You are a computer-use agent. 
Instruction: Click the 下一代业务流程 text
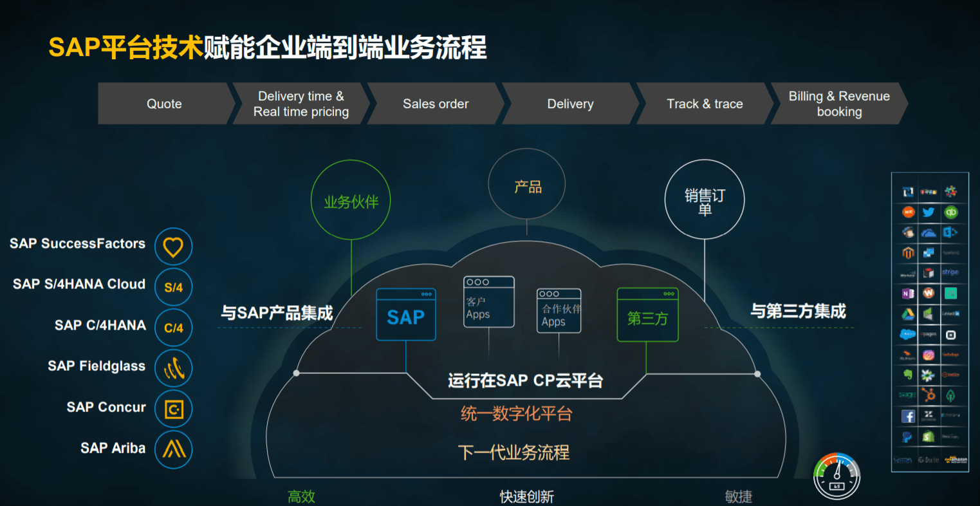pos(513,452)
